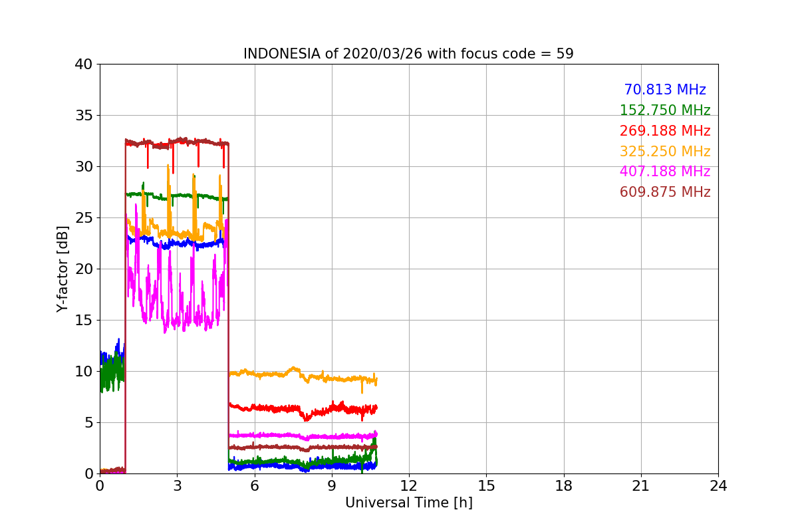Click the x-axis tick label 3
The height and width of the screenshot is (532, 798).
point(177,486)
